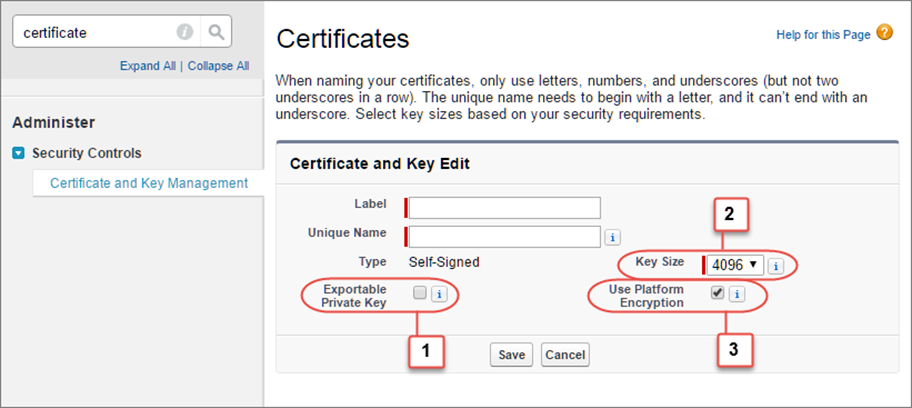Click the Expand All link
The height and width of the screenshot is (408, 912).
(147, 66)
